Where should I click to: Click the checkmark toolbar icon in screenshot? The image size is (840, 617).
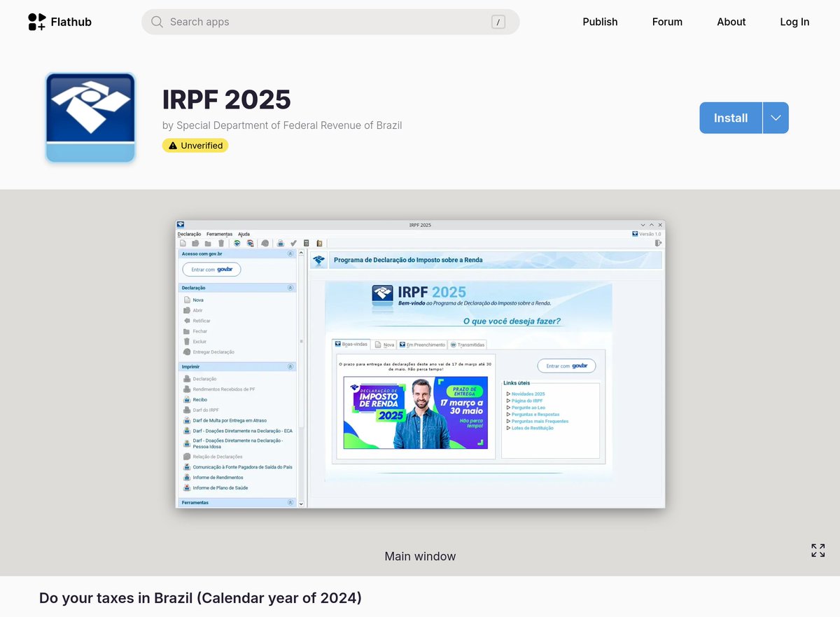pyautogui.click(x=293, y=243)
